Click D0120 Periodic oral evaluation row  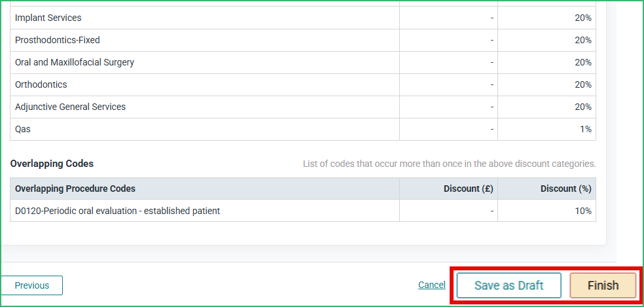tap(303, 211)
